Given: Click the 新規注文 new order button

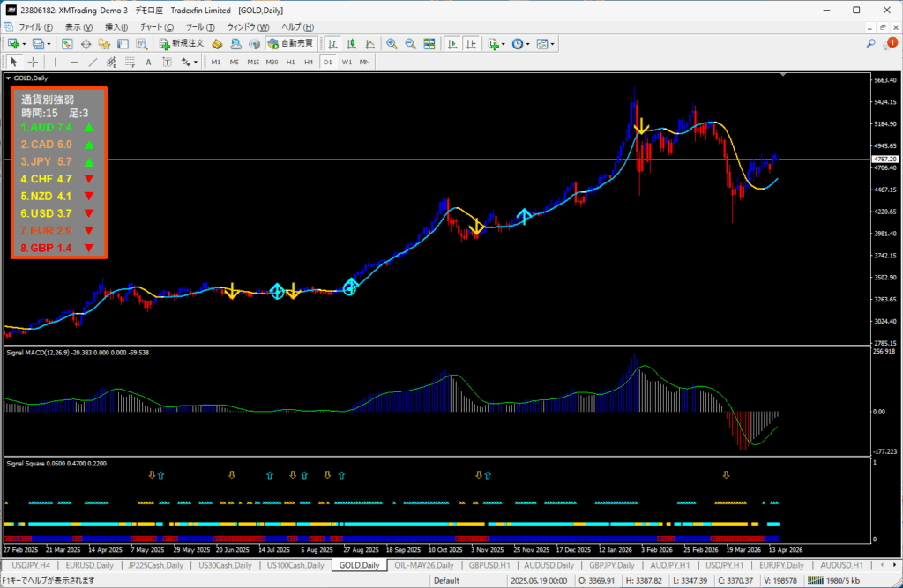Looking at the screenshot, I should [x=182, y=43].
